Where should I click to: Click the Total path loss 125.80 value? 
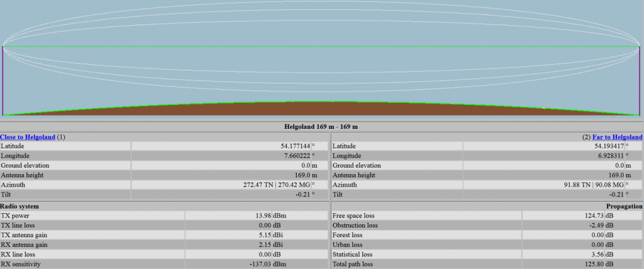(586, 265)
